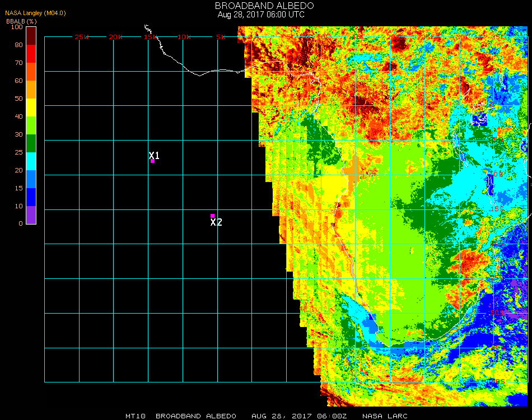Click the 'BBALB (%)' legend heading
Viewport: 532px width, 420px height.
click(21, 21)
